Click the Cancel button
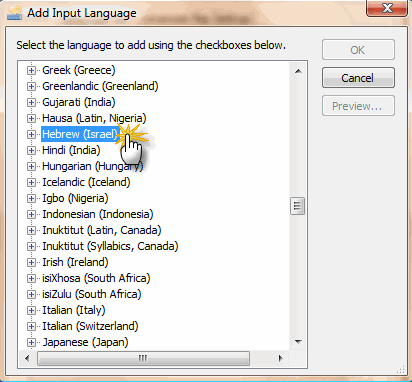 click(x=358, y=78)
